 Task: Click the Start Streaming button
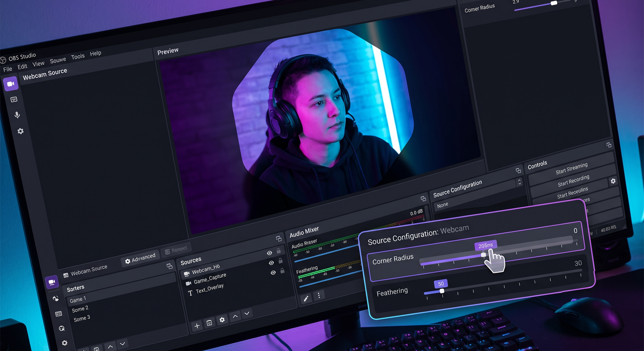[x=571, y=169]
